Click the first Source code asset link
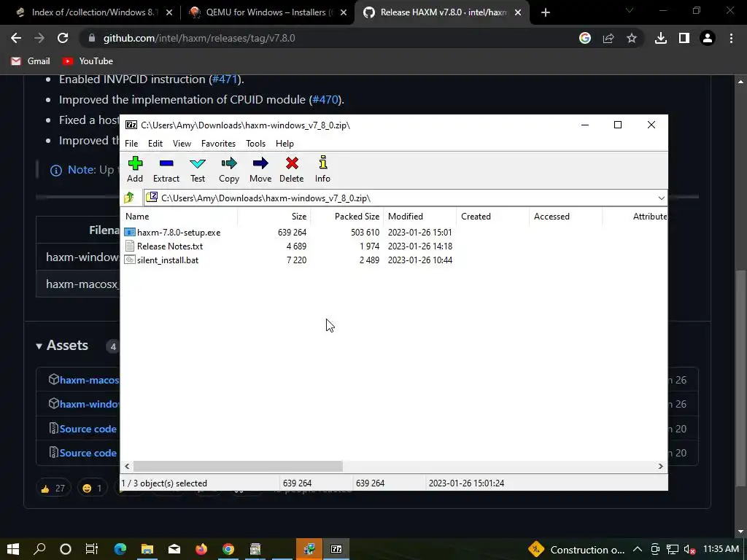The width and height of the screenshot is (747, 560). [88, 429]
